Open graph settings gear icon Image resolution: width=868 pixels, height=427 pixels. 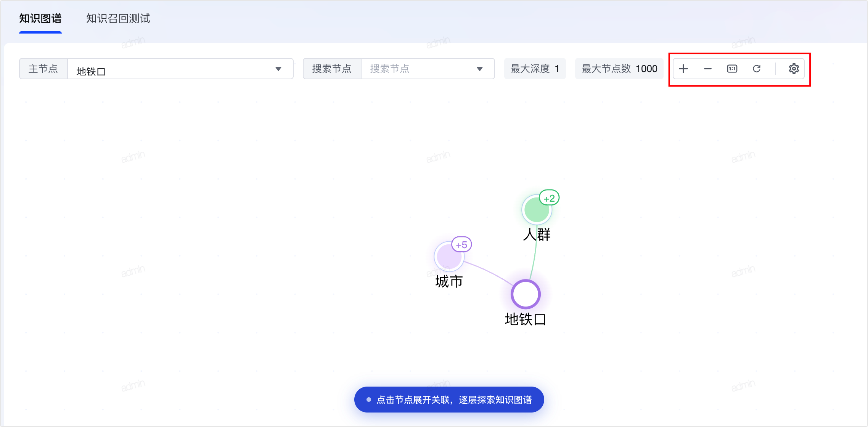(x=794, y=69)
